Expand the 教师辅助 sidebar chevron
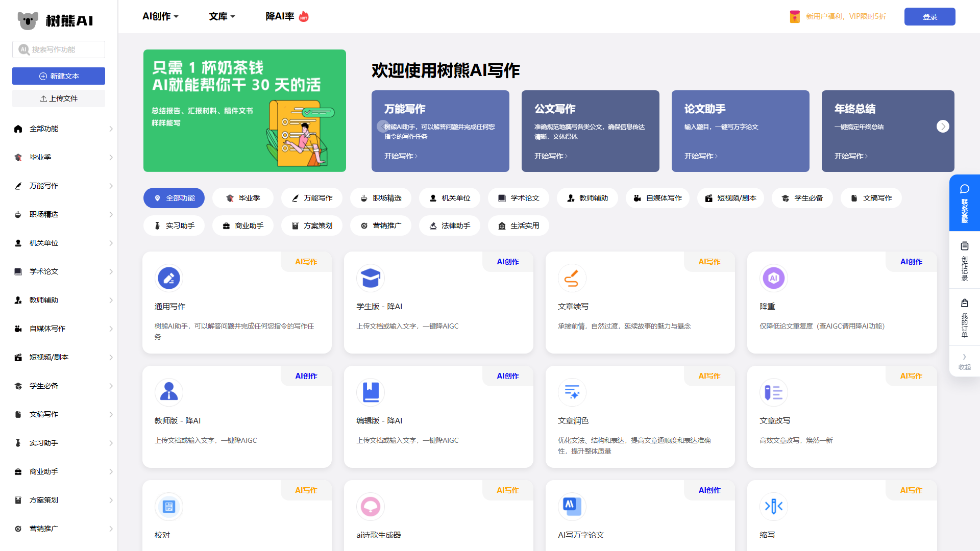This screenshot has width=980, height=551. coord(111,300)
